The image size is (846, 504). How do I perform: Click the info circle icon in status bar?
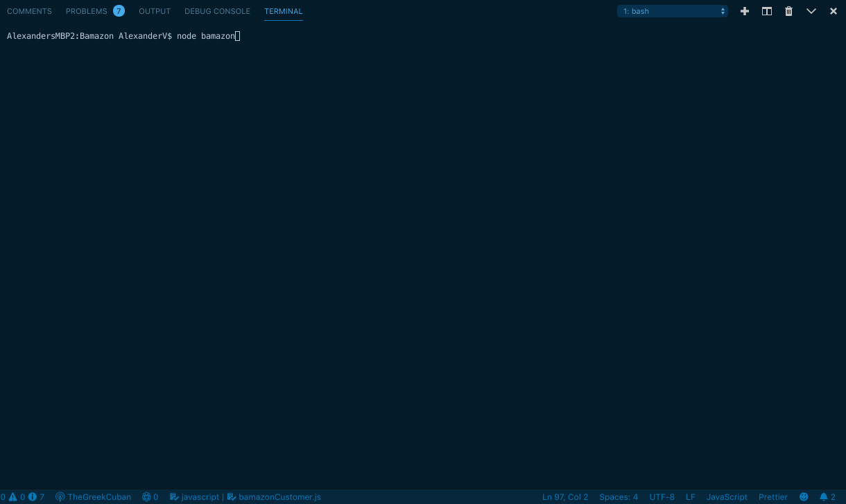[x=32, y=497]
